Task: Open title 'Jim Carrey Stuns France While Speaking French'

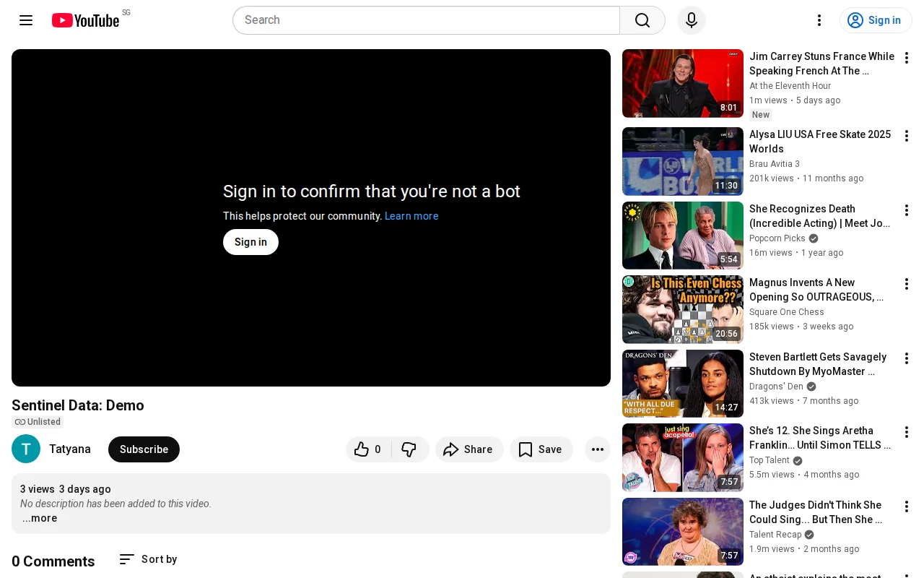Action: pos(821,64)
